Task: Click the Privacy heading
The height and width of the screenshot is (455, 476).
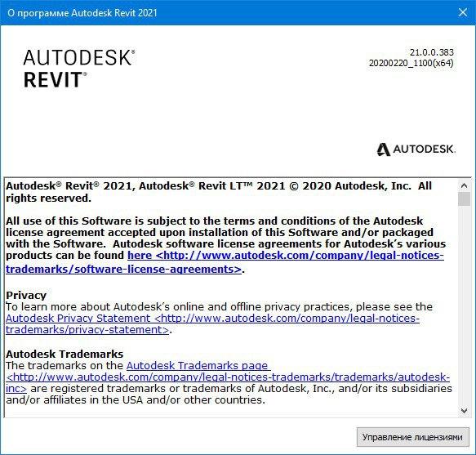Action: tap(26, 295)
